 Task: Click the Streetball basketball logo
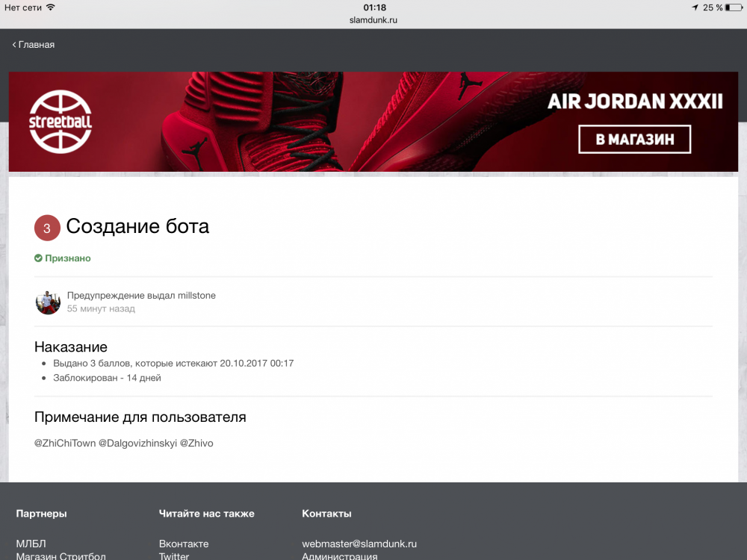(61, 122)
